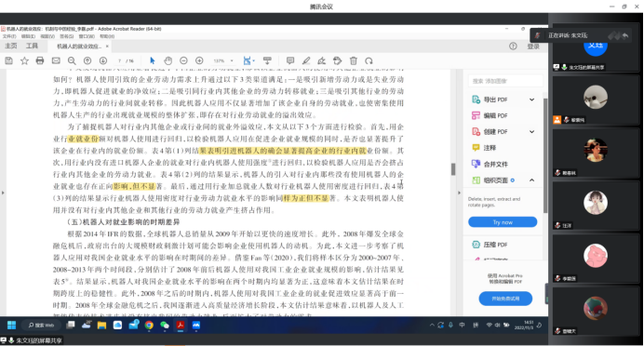The image size is (644, 346).
Task: Click the Save file icon in Acrobat toolbar
Action: (x=8, y=60)
